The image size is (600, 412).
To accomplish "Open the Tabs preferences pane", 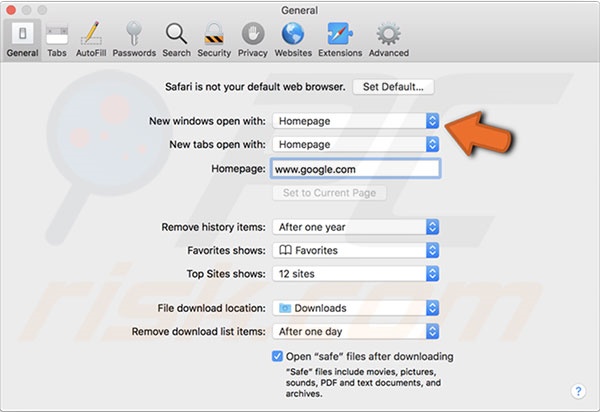I will coord(57,39).
